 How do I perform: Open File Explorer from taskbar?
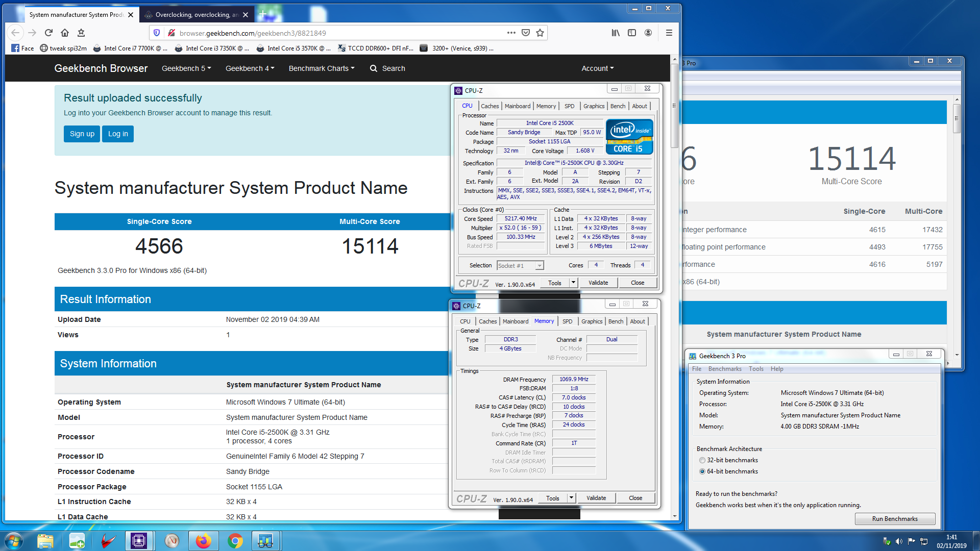[45, 541]
